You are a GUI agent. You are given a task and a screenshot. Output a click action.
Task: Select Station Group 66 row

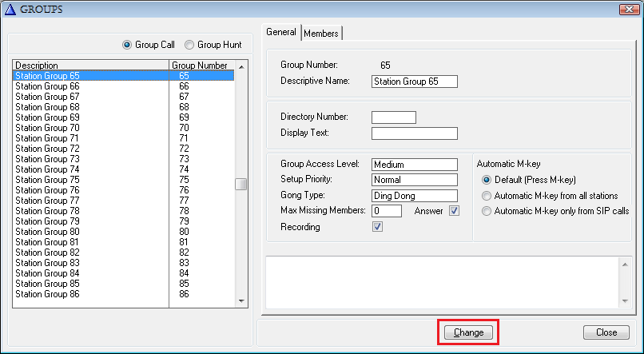tap(124, 86)
